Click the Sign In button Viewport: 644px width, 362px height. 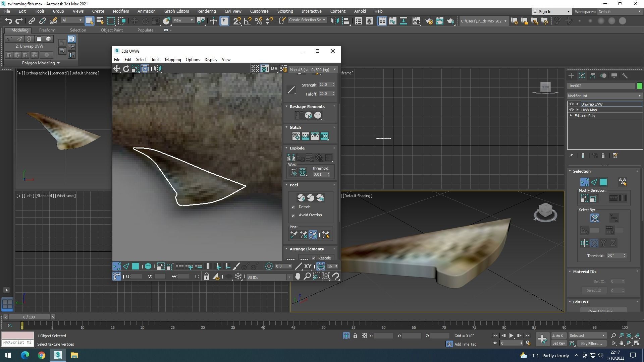point(551,12)
